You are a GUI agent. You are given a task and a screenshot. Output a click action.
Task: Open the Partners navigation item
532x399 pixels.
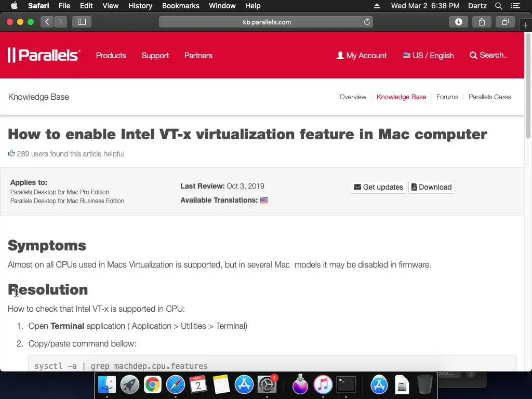(x=198, y=55)
